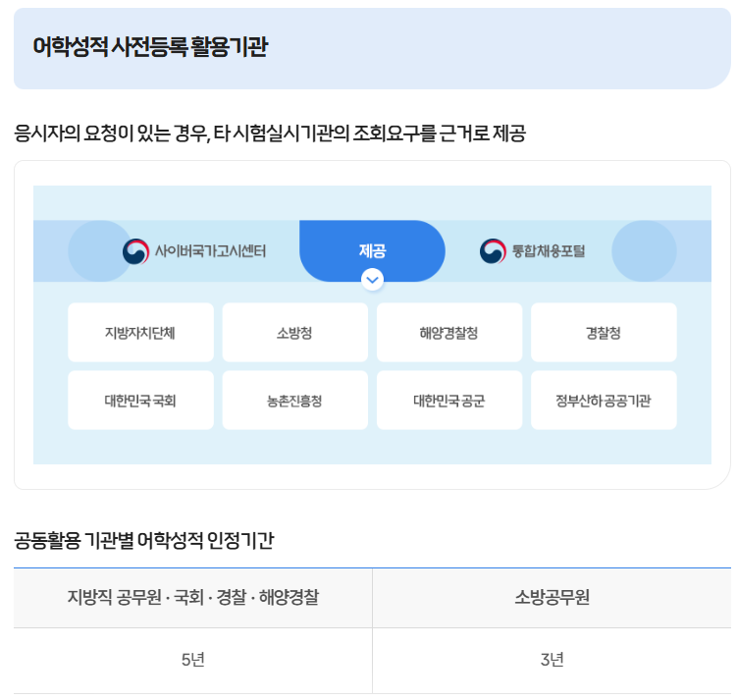Viewport: 737px width, 700px height.
Task: Select the 농촌진흥청 card
Action: tap(294, 401)
